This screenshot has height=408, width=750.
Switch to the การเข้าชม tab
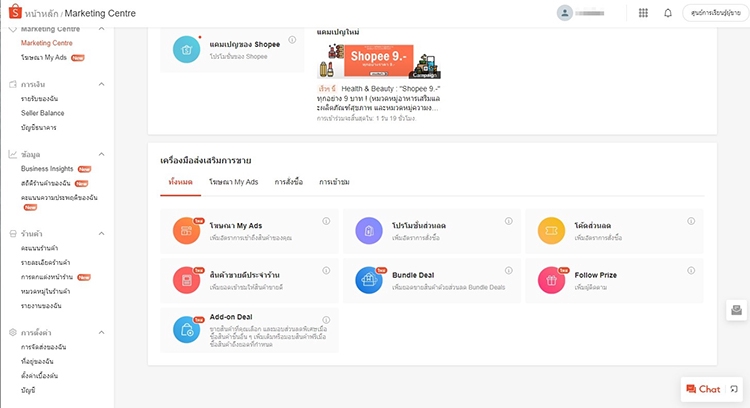point(334,182)
